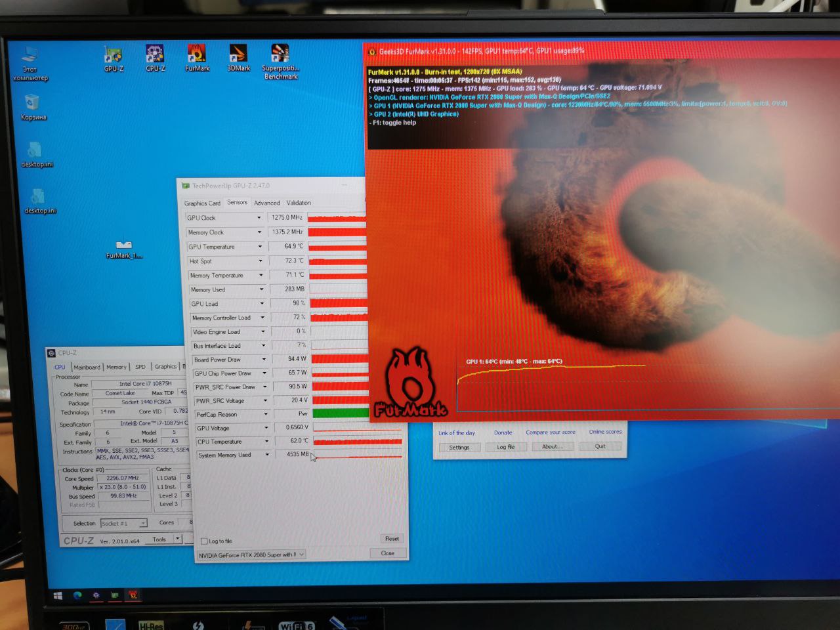
Task: Launch the FurMark desktop shortcut
Action: pyautogui.click(x=197, y=58)
